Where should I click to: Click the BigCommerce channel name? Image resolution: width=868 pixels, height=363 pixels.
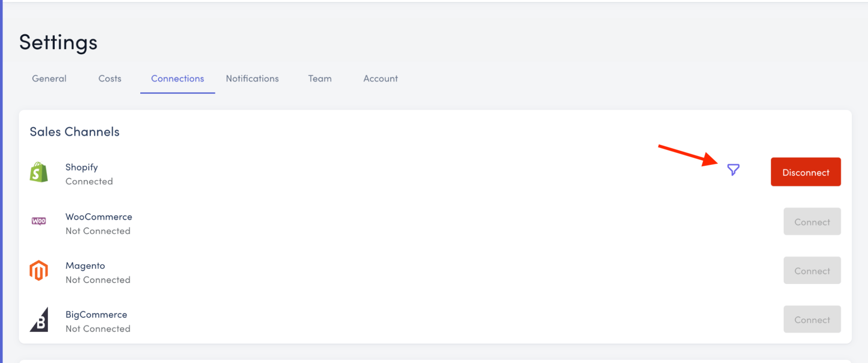pyautogui.click(x=96, y=314)
